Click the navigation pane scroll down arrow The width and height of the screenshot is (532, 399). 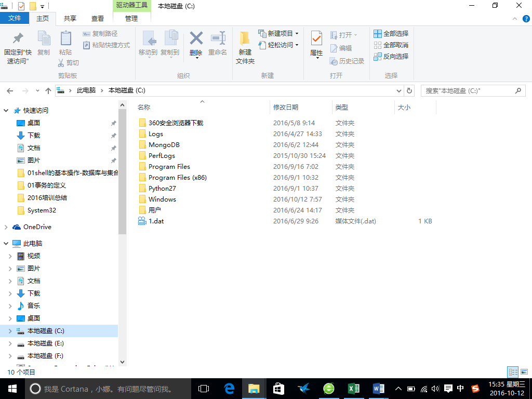click(123, 362)
